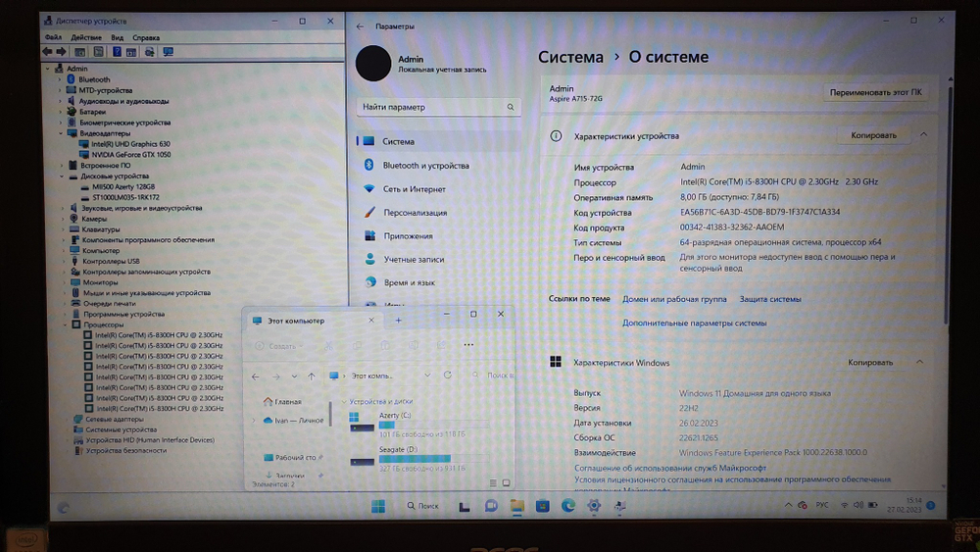Go up one folder level in File Explorer
980x552 pixels.
click(x=312, y=376)
